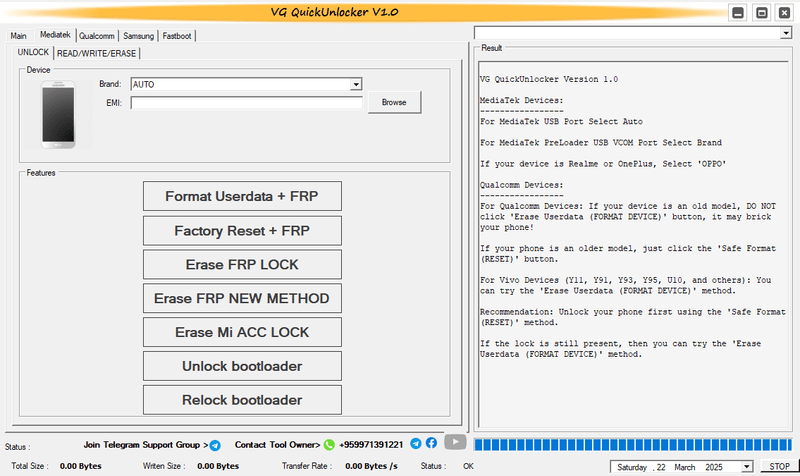Open the date picker dropdown arrow

(746, 467)
